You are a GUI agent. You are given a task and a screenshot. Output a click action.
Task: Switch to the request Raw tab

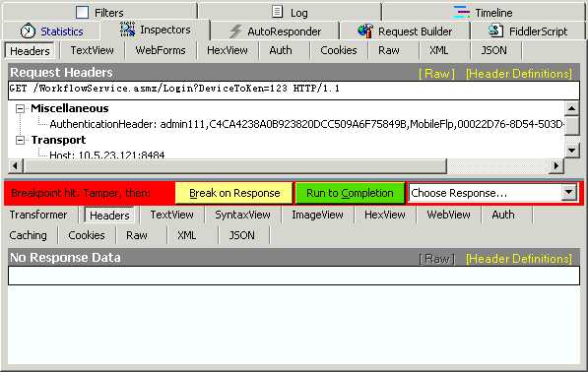(389, 50)
